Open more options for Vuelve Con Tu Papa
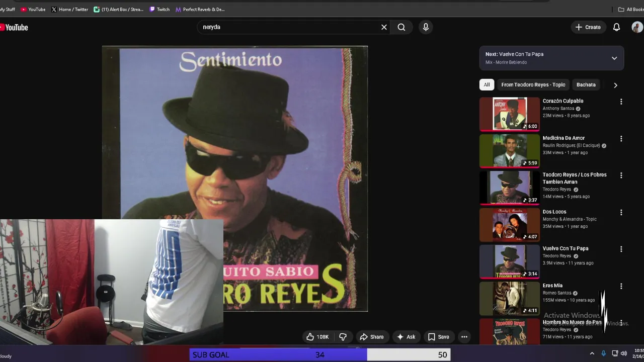The width and height of the screenshot is (644, 362). pyautogui.click(x=621, y=249)
